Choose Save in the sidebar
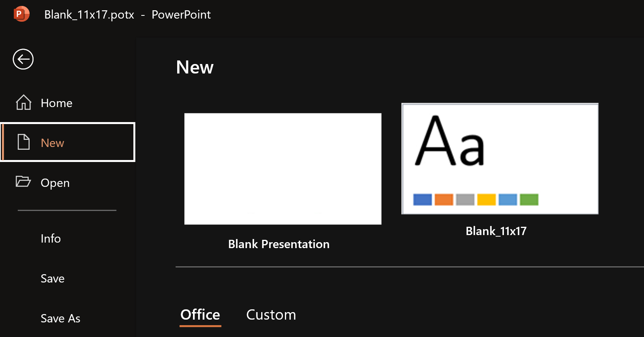Screen dimensions: 644x337 (52, 279)
